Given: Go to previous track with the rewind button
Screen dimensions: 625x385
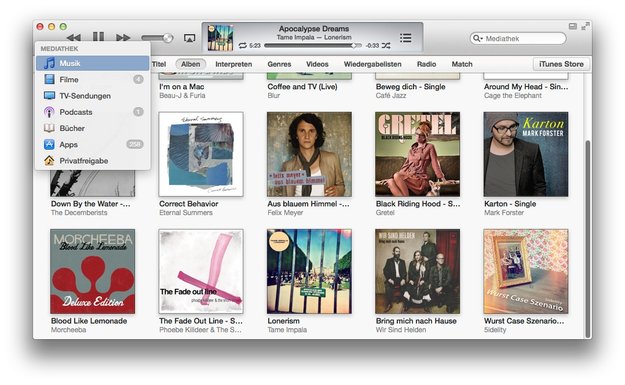Looking at the screenshot, I should tap(74, 38).
